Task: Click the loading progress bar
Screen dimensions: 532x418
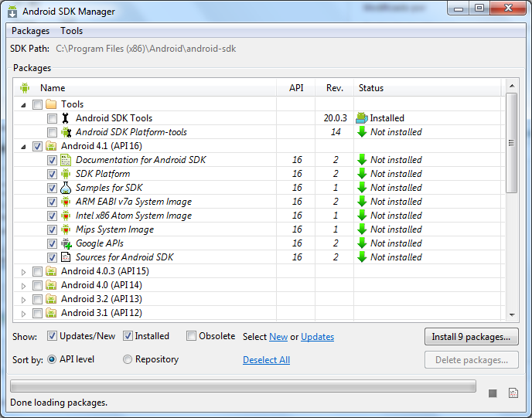Action: coord(243,386)
